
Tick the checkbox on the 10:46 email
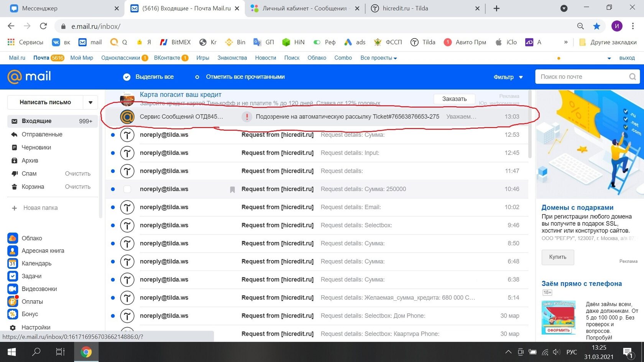pyautogui.click(x=127, y=189)
